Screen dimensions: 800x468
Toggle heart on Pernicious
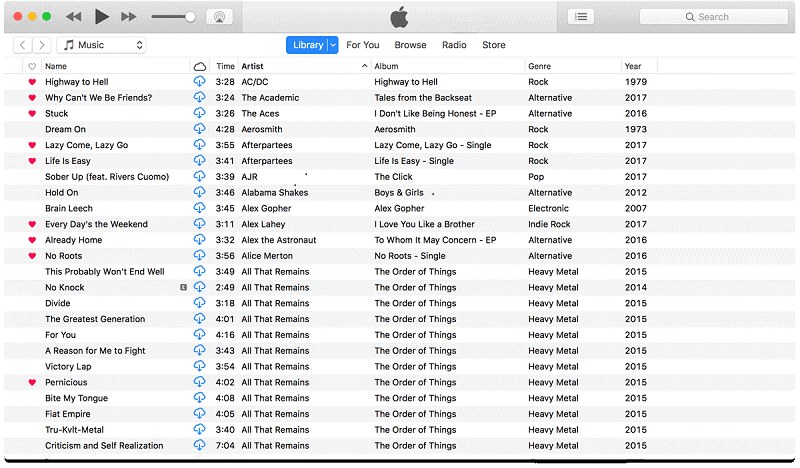pyautogui.click(x=32, y=382)
